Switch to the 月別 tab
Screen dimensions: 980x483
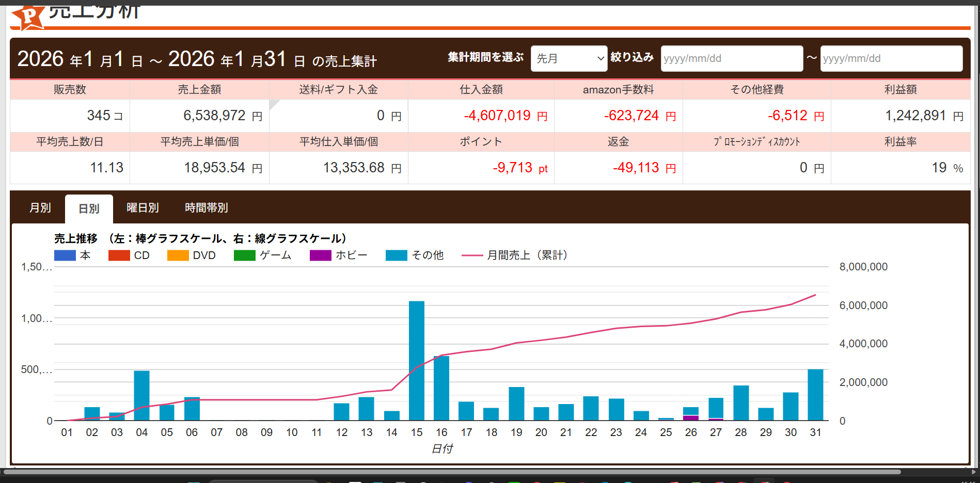(x=40, y=208)
